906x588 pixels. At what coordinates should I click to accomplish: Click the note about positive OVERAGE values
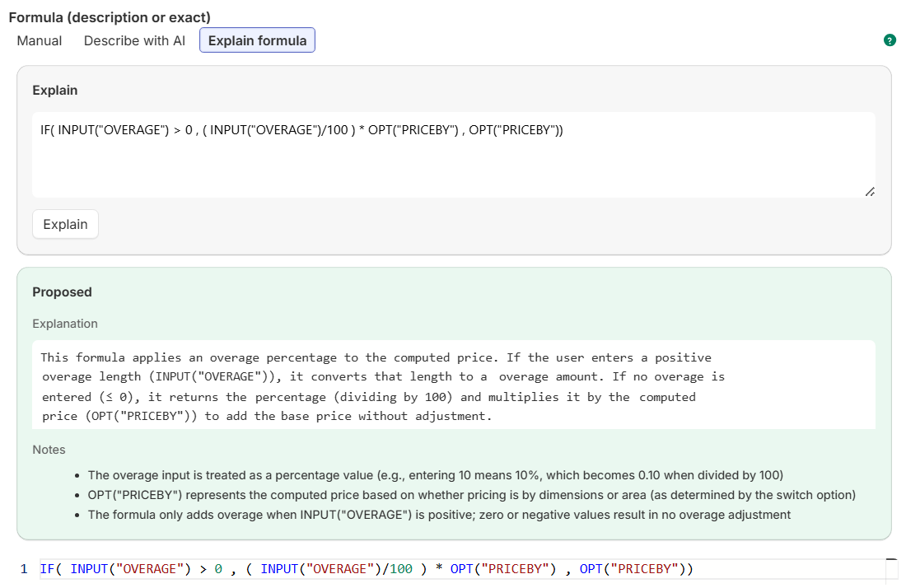click(439, 515)
